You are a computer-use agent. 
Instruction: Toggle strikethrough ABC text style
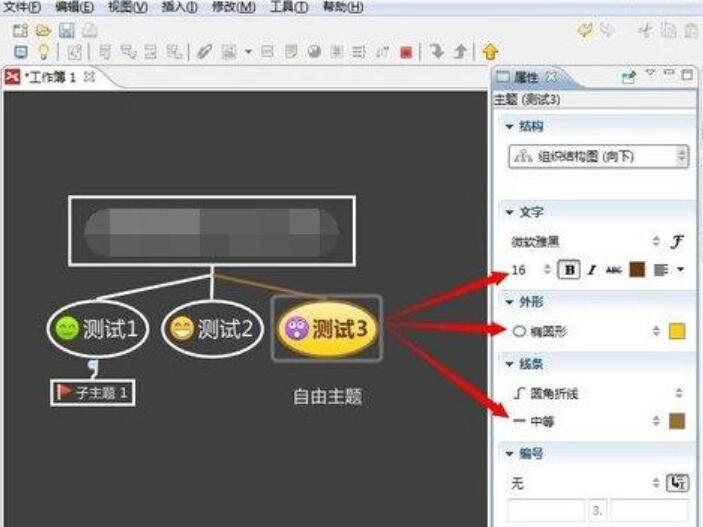[x=614, y=270]
